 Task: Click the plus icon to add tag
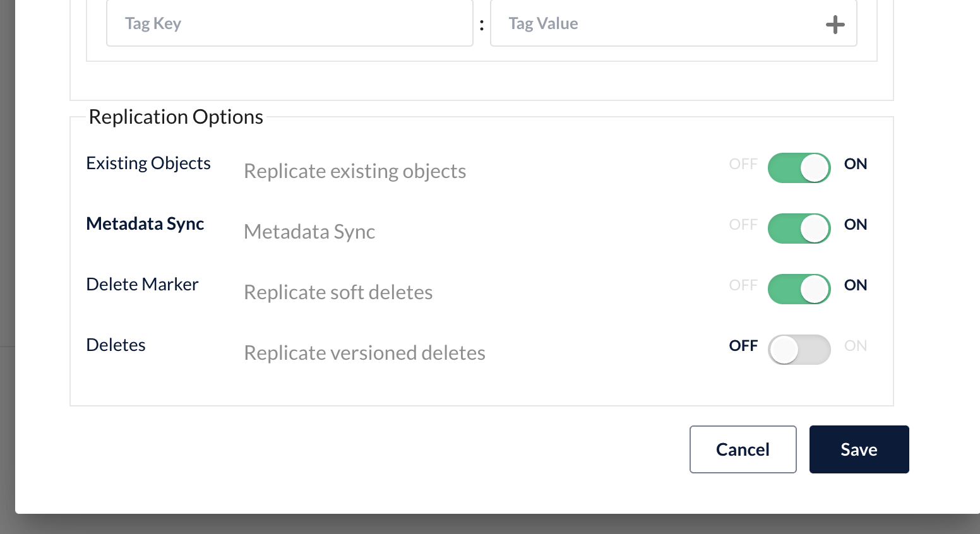tap(835, 25)
